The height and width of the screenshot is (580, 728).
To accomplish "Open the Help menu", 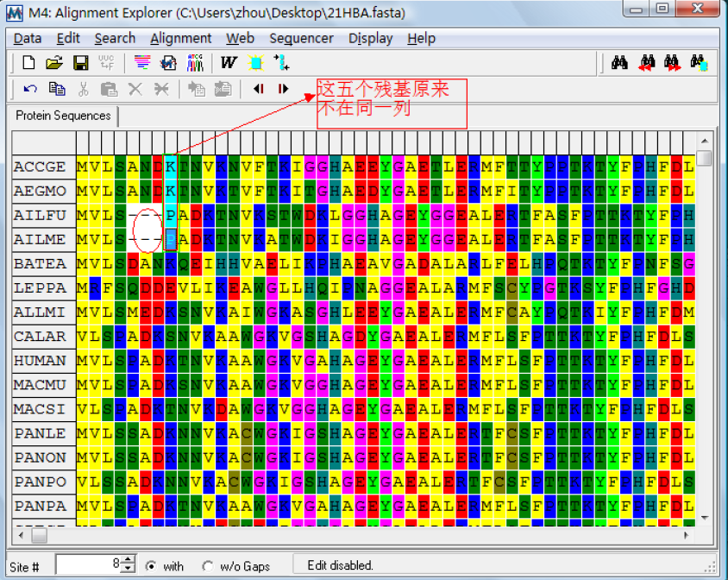I will [421, 38].
